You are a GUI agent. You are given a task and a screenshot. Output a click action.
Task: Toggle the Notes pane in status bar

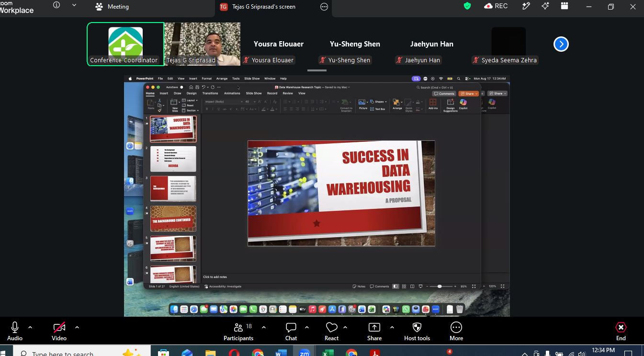pos(359,287)
